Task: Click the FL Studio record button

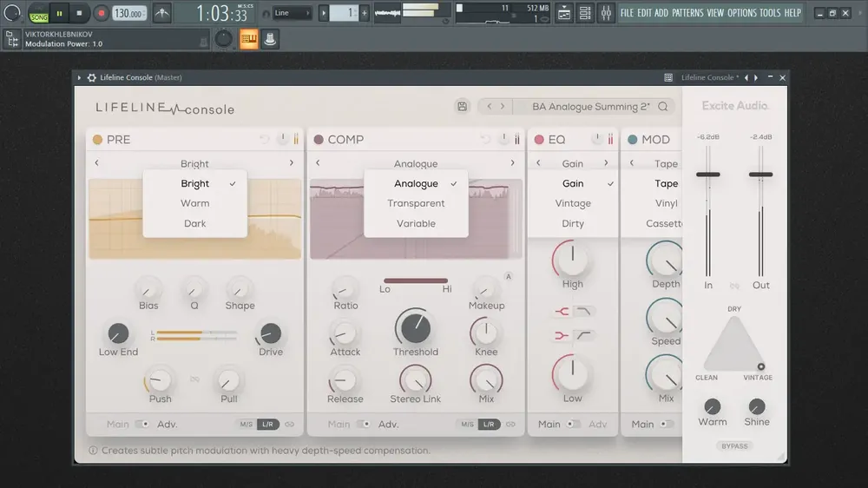Action: pos(101,13)
